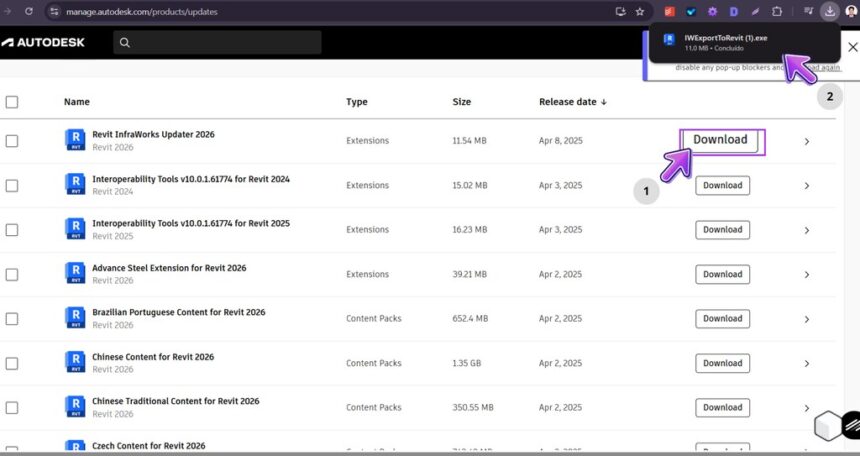Expand the chevron for Brazilian Portuguese Content row
Screen dimensions: 860x456
807,319
